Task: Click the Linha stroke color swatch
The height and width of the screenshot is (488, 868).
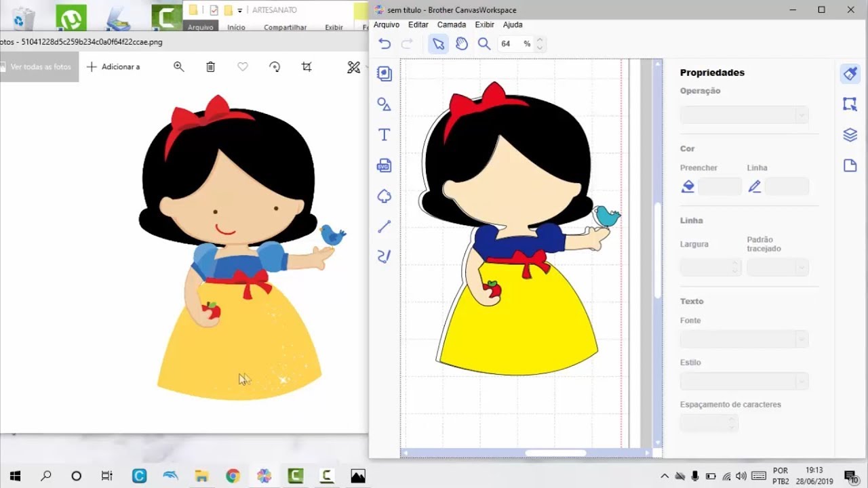Action: point(787,186)
